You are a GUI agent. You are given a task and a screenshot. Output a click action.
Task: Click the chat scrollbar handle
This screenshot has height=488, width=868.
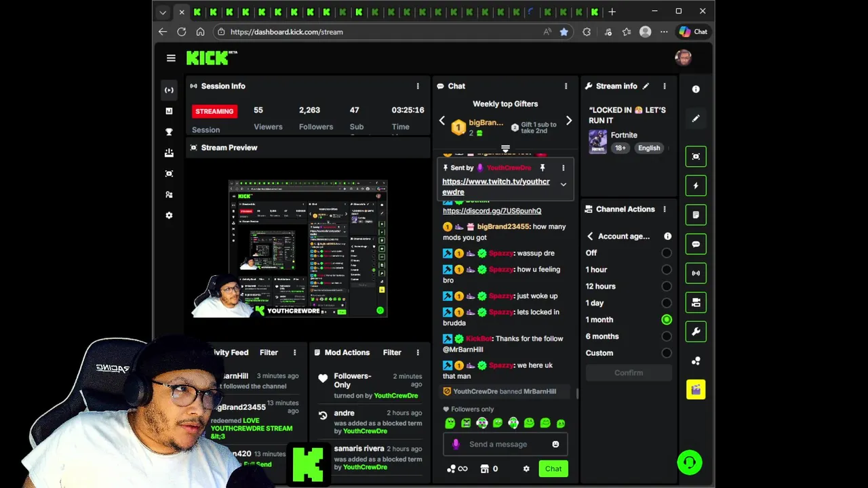(577, 394)
